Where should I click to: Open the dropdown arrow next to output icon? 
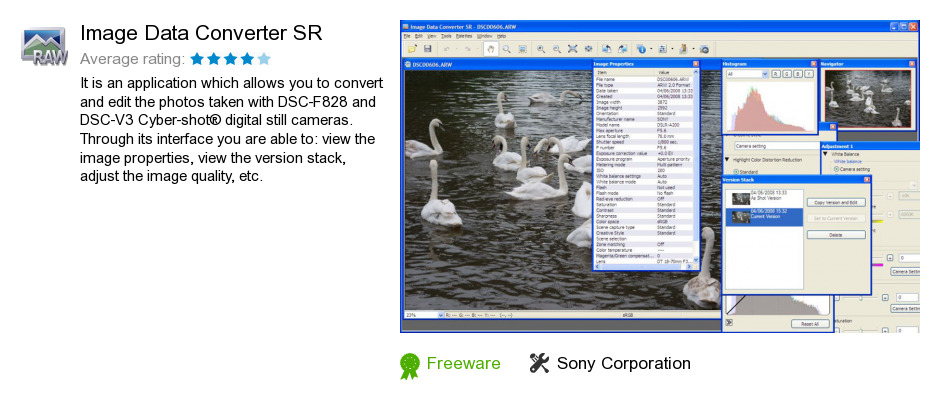694,49
